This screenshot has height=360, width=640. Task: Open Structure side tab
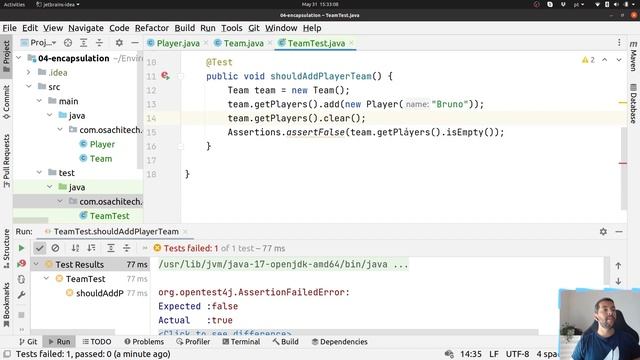[6, 249]
